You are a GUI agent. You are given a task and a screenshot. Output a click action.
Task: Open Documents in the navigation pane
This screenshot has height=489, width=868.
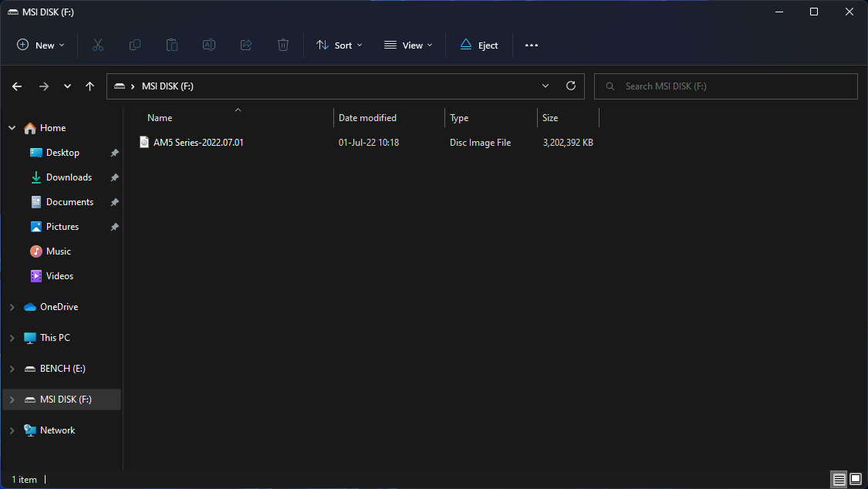(69, 202)
